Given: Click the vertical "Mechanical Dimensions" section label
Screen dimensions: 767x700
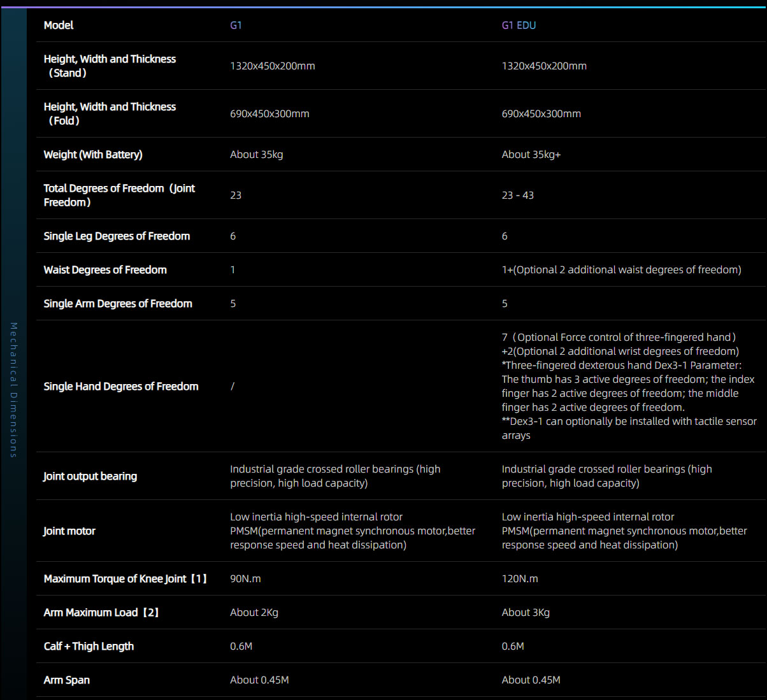Looking at the screenshot, I should pos(13,390).
